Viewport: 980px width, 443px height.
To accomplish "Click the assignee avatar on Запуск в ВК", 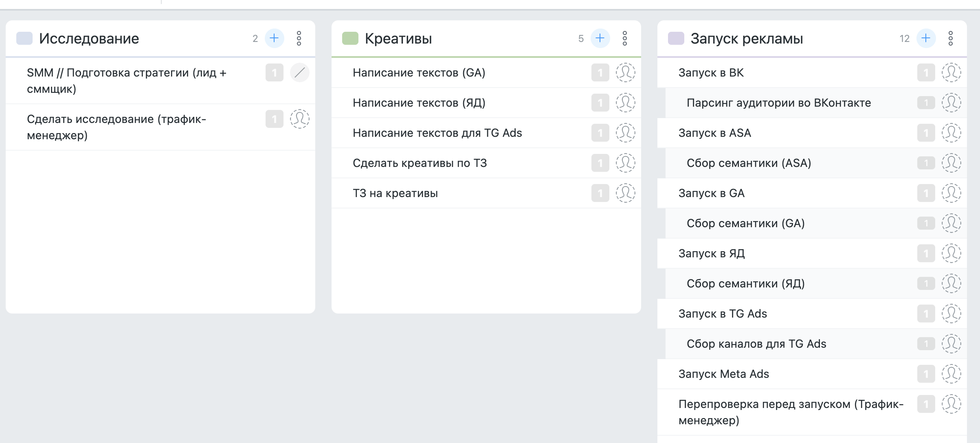I will [x=951, y=73].
